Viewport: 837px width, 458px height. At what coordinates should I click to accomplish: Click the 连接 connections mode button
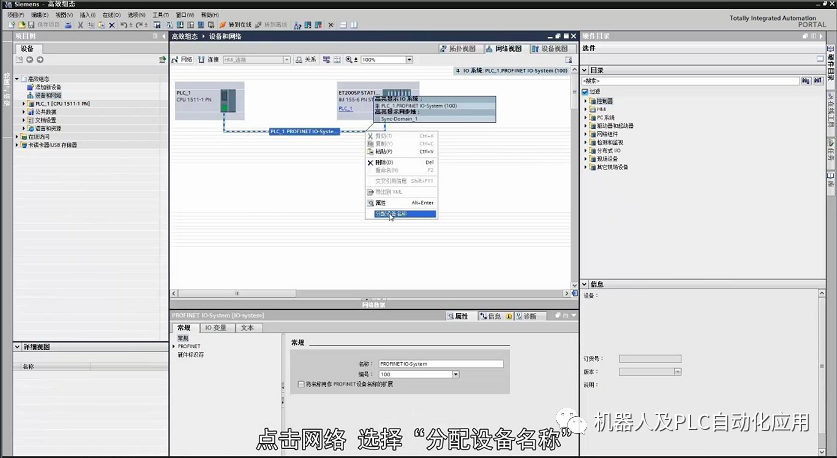(209, 60)
